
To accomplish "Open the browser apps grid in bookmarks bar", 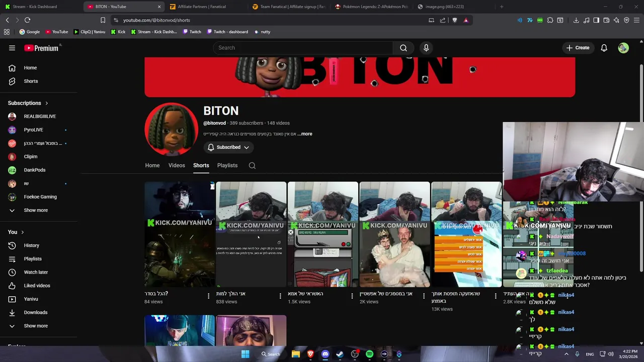I will pos(7,32).
